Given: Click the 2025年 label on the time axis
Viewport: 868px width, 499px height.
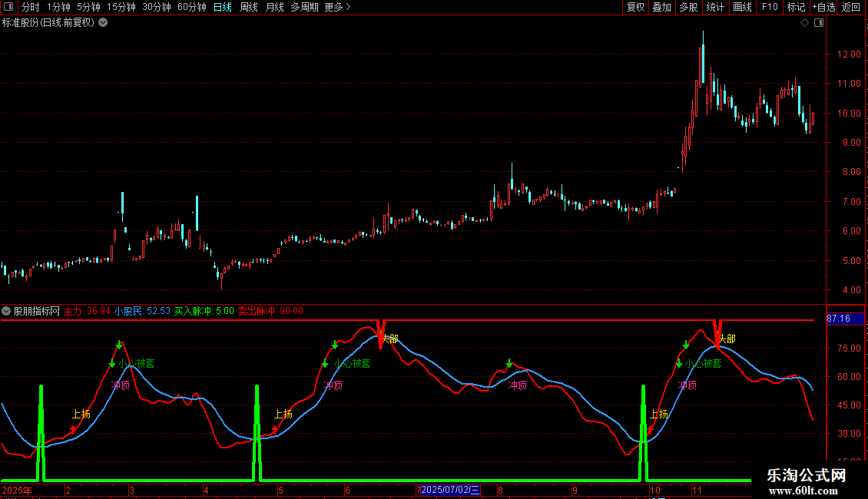Looking at the screenshot, I should coord(17,490).
